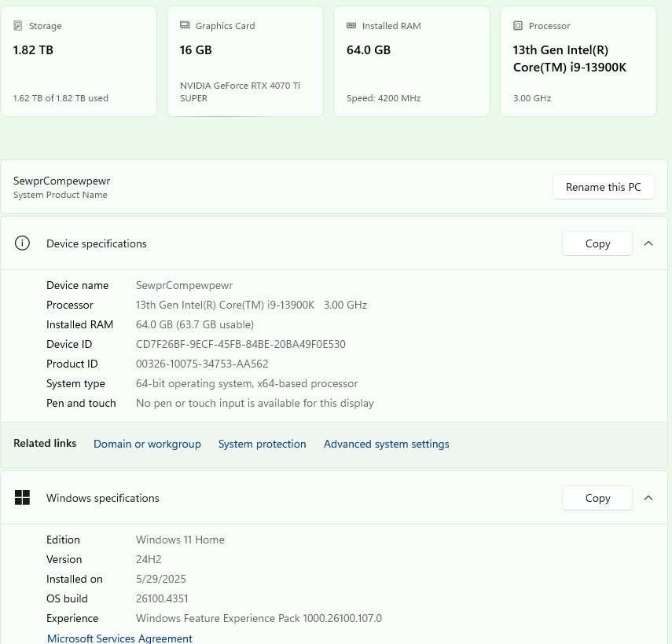Click the Rename this PC button

pos(604,187)
